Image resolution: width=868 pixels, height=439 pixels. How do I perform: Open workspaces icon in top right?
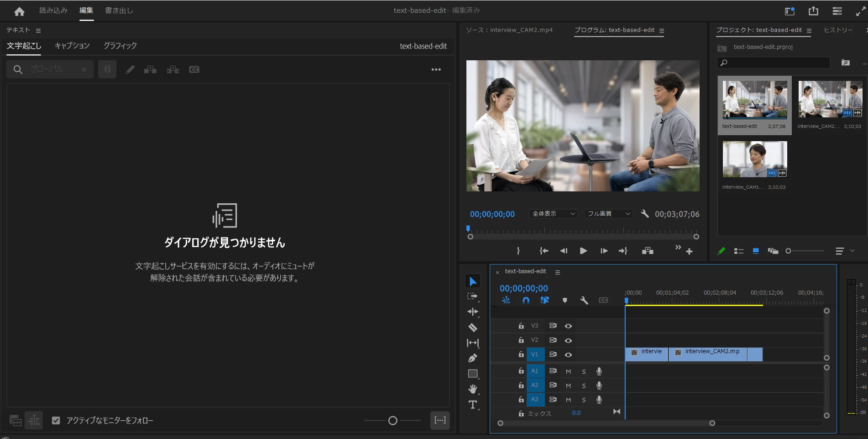790,11
